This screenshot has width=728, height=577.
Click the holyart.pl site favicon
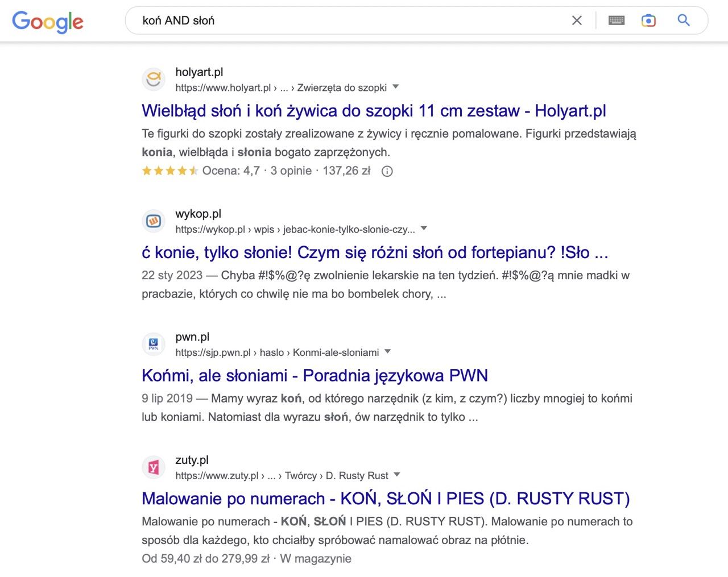click(154, 80)
